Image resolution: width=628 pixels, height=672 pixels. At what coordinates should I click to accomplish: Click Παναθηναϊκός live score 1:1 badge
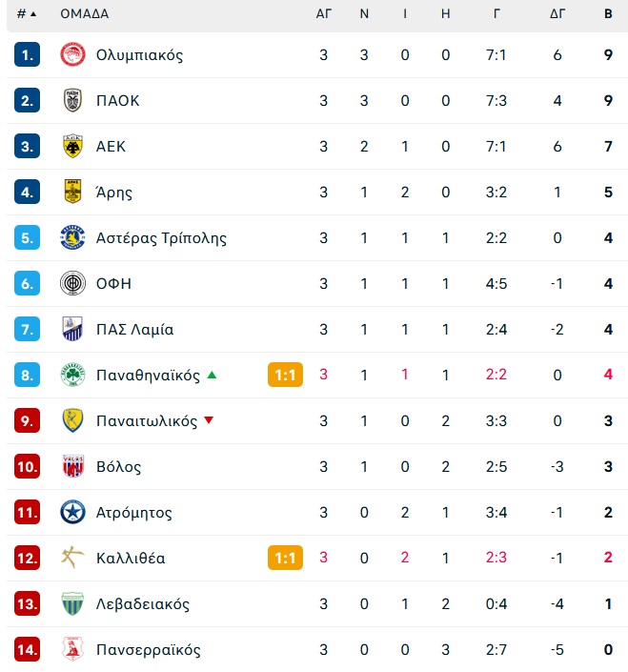(x=285, y=375)
